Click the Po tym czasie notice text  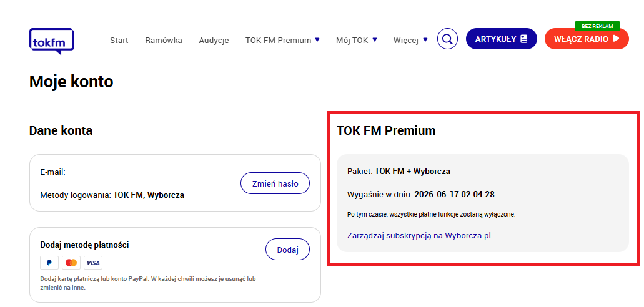(431, 214)
